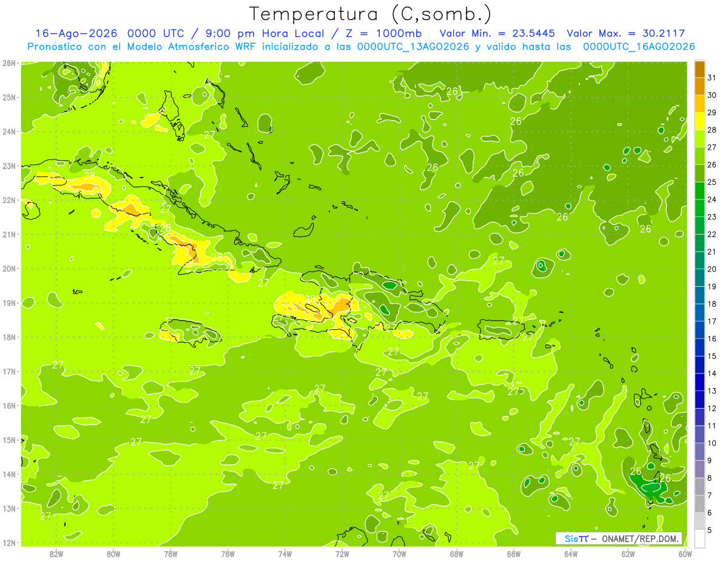Click latitude label '13N'
Screen dimensions: 728x562
click(9, 508)
